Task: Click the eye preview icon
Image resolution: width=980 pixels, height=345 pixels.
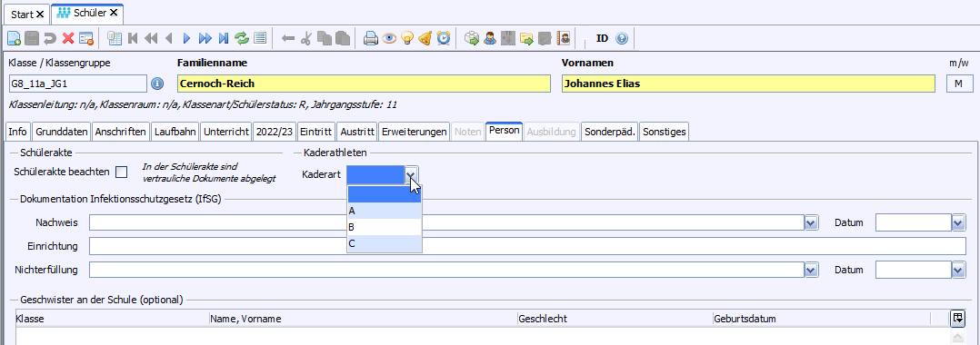Action: point(389,39)
